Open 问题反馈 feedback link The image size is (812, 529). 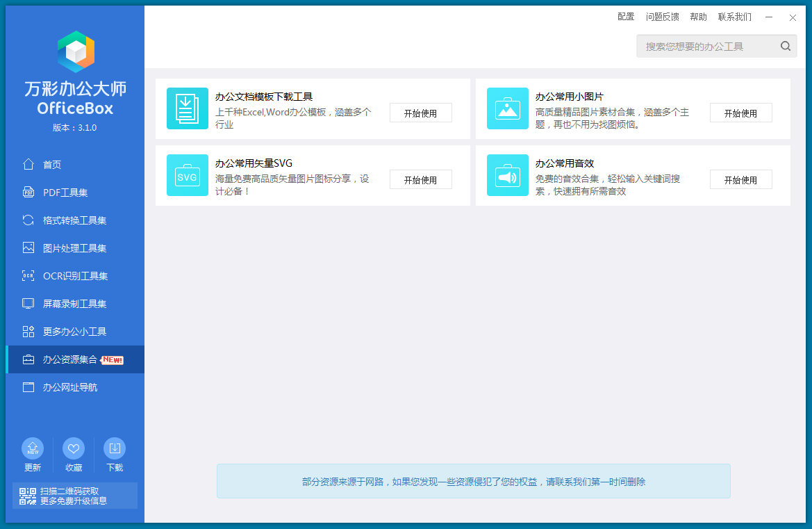point(662,17)
